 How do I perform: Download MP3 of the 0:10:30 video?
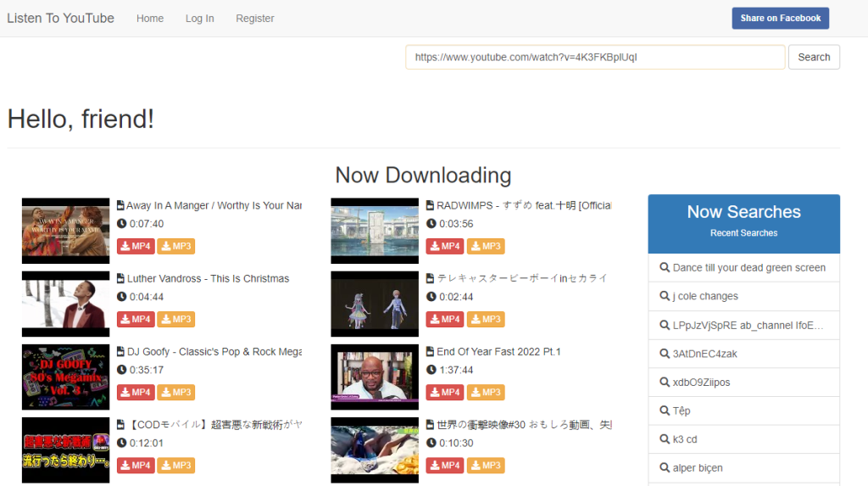486,465
